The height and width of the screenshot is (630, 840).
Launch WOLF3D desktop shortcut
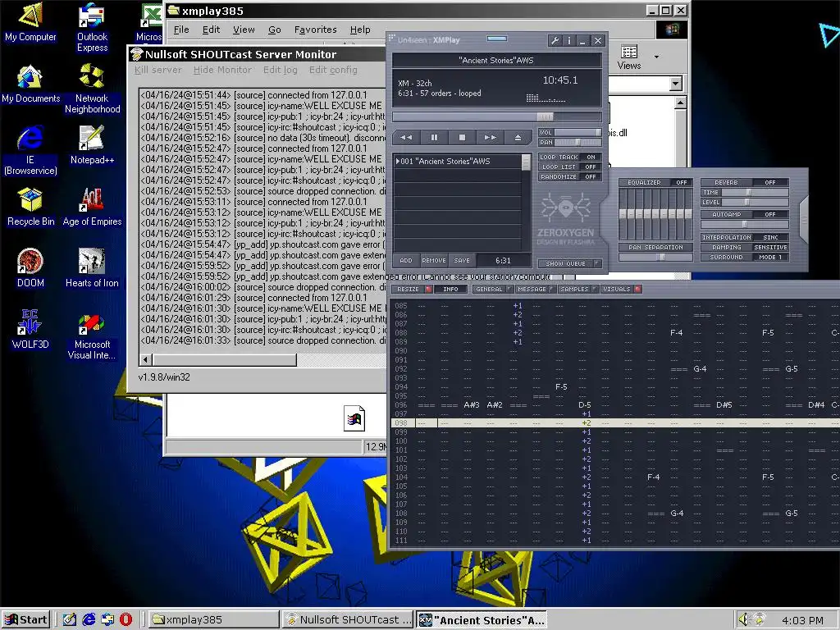tap(30, 330)
